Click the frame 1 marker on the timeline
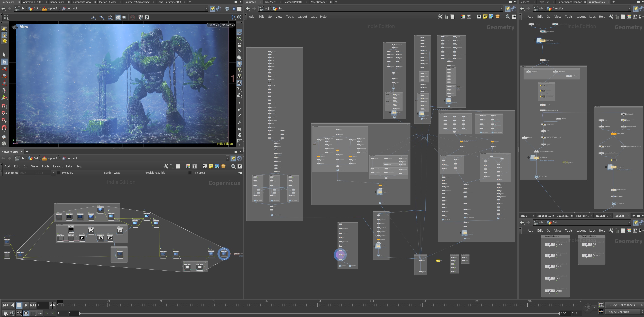Image resolution: width=644 pixels, height=317 pixels. point(60,302)
